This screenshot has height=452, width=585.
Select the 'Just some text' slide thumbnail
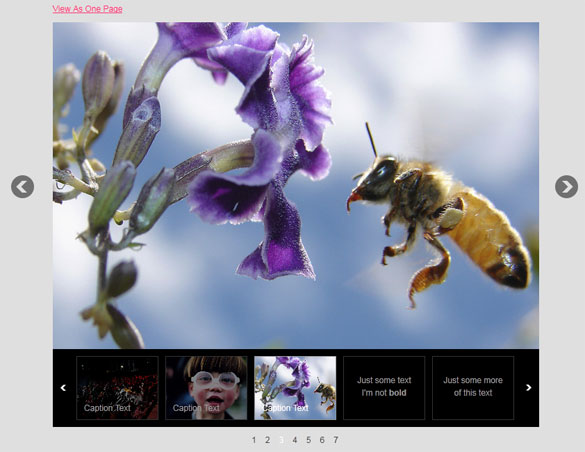point(384,388)
